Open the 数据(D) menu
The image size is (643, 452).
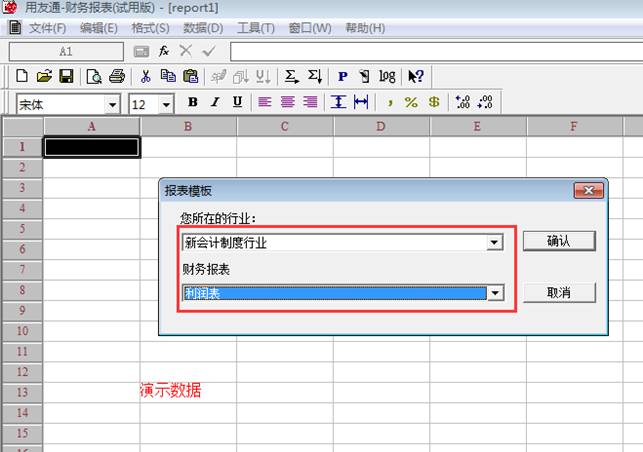coord(203,28)
